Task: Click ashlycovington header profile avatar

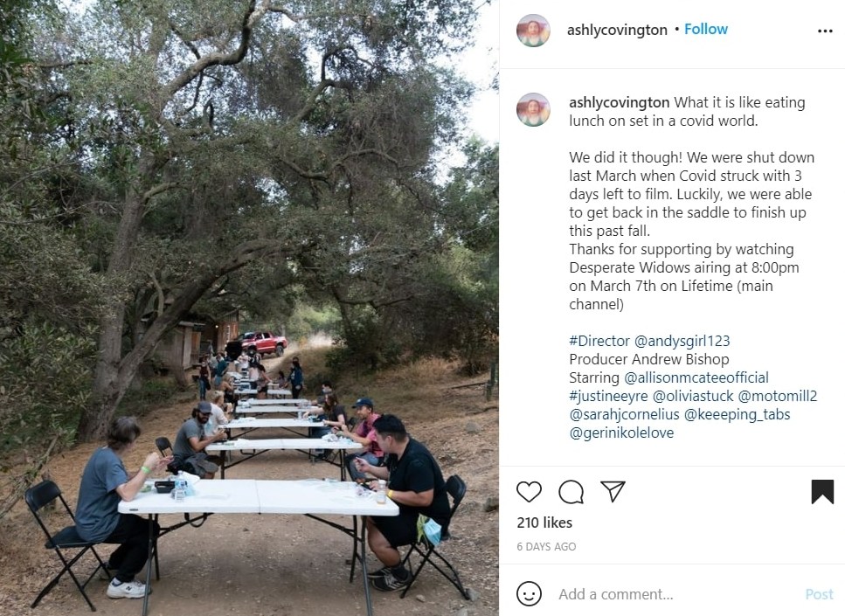Action: [x=533, y=31]
